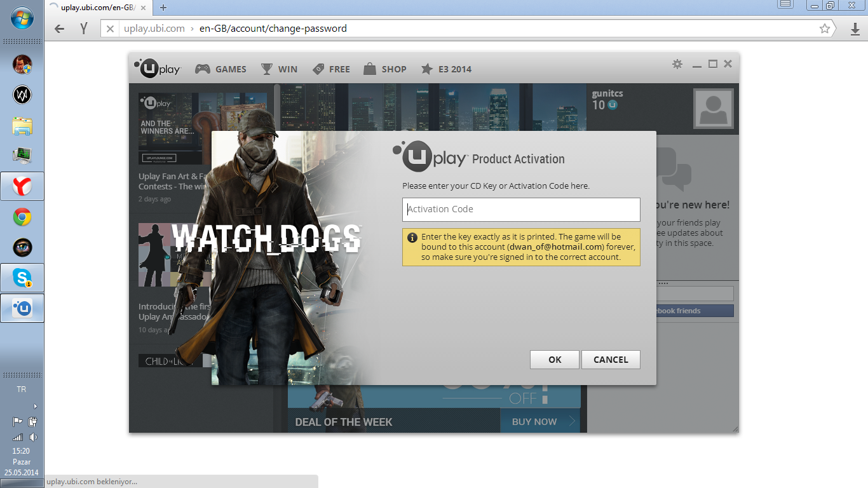Open Uplay settings gear icon
This screenshot has width=868, height=488.
click(x=677, y=64)
